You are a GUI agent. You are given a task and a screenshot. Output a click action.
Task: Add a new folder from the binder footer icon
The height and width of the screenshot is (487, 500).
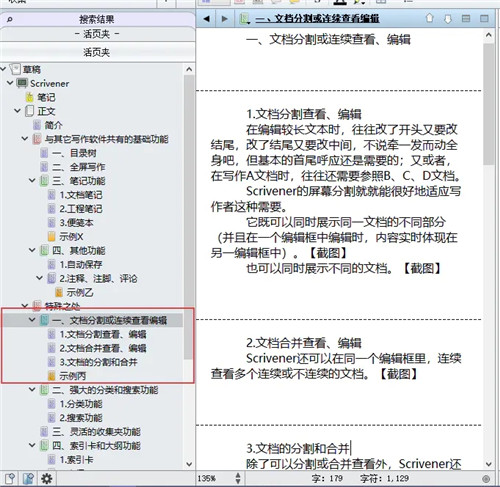[x=29, y=479]
